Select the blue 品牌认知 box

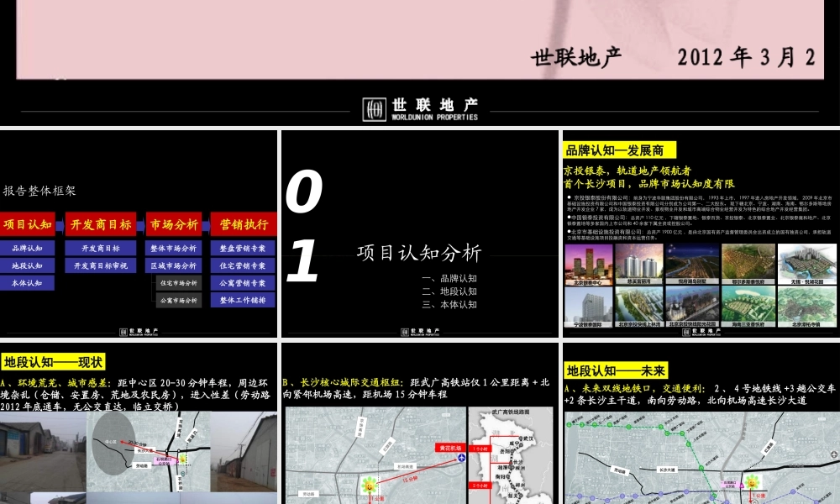27,248
